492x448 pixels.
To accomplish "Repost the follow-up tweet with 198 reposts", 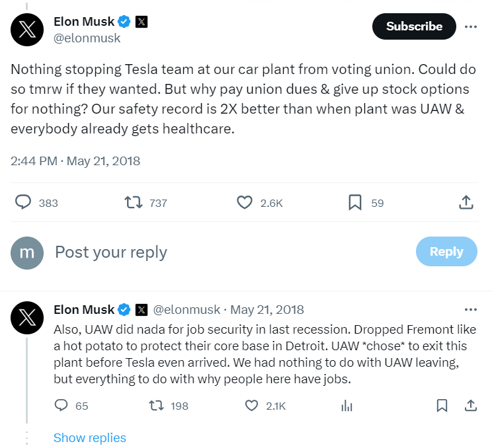I will [156, 405].
